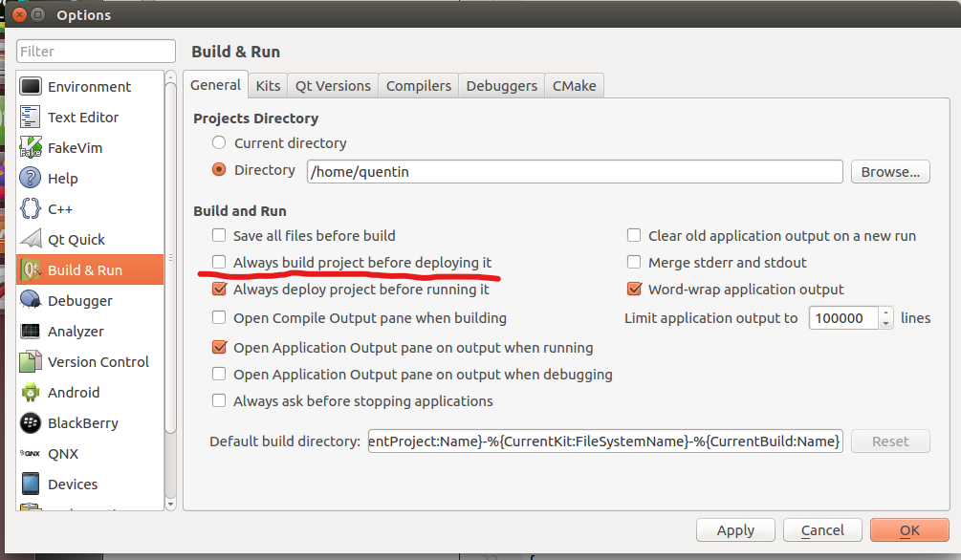Image resolution: width=961 pixels, height=560 pixels.
Task: Check Always ask before stopping applications
Action: click(219, 400)
